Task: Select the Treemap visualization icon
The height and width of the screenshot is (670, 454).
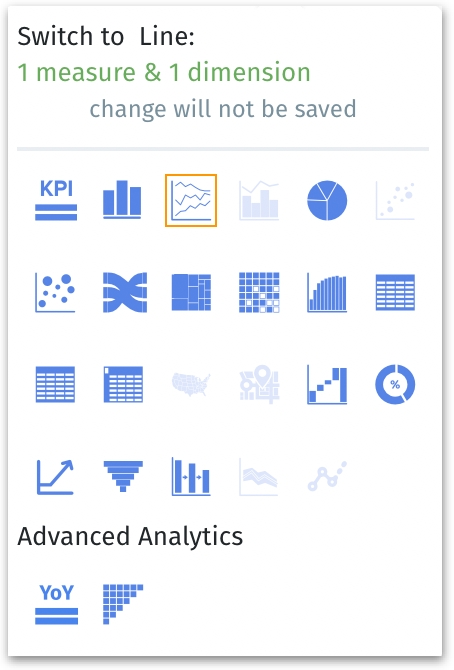Action: point(191,292)
